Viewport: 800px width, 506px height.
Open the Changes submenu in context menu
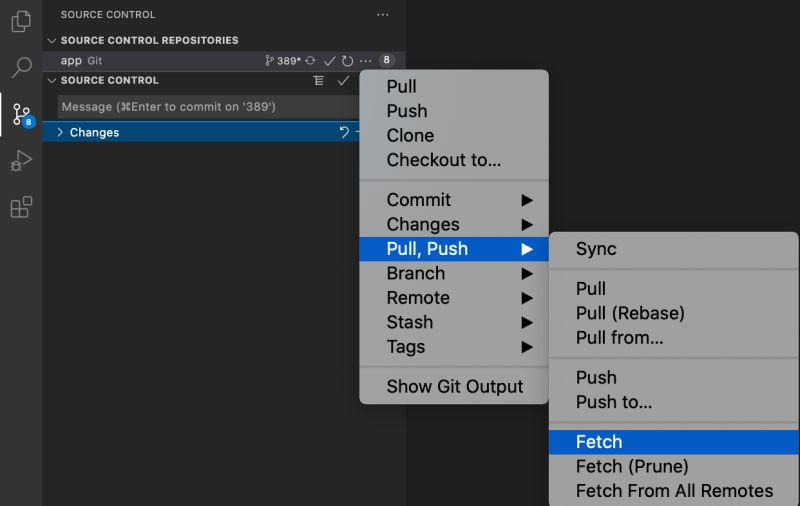[454, 224]
